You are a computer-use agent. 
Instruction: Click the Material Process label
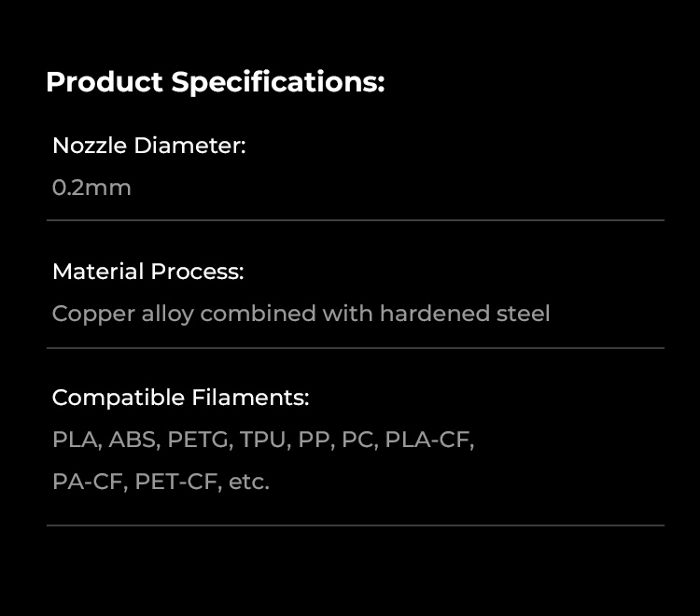[147, 272]
